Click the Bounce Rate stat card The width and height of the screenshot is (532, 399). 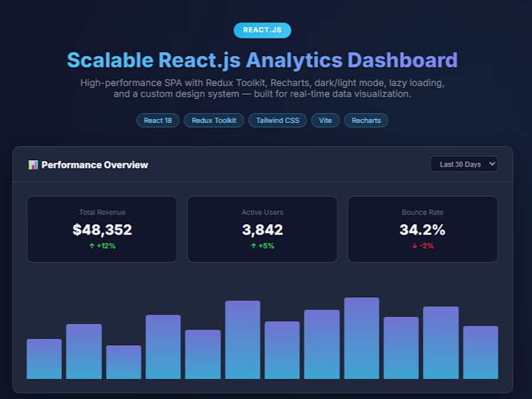click(x=423, y=229)
